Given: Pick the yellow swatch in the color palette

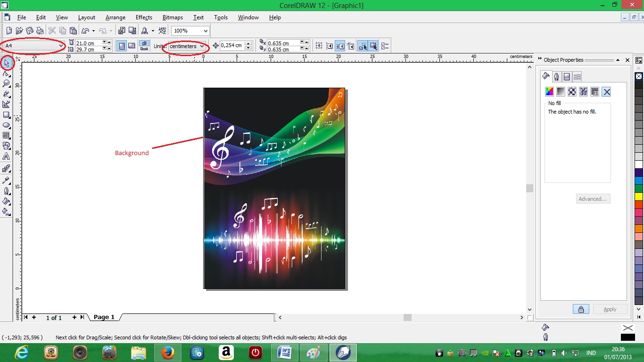Looking at the screenshot, I should [x=639, y=197].
